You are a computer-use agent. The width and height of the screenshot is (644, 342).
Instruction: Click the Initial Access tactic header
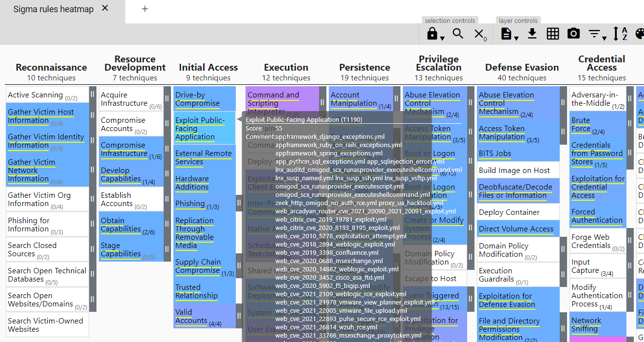click(x=208, y=67)
